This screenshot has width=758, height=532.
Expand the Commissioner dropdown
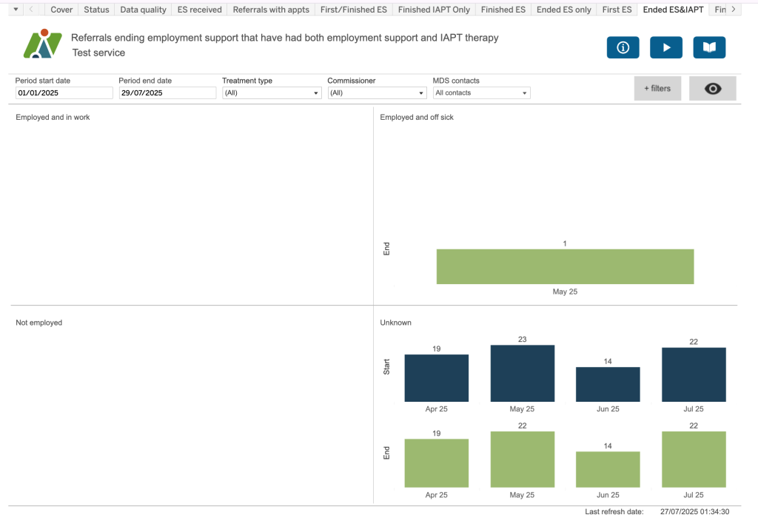[377, 93]
